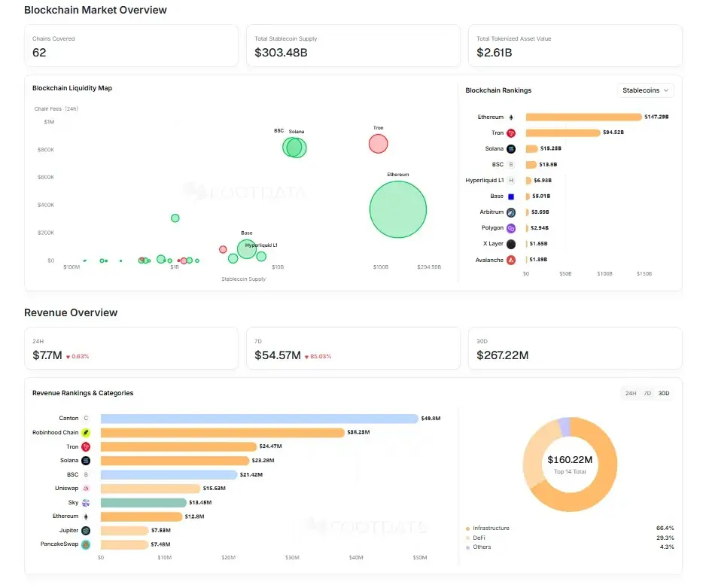Click the Tron logo in Blockchain Rankings

510,133
